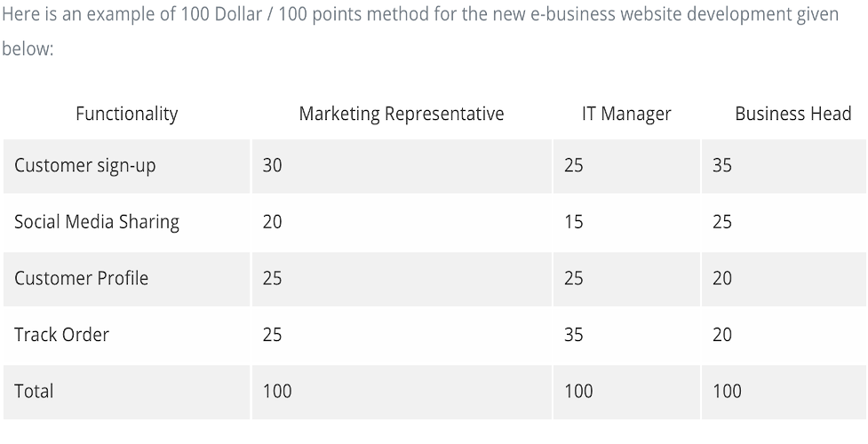Select the Social Media Sharing cell
Viewport: 868px width, 444px height.
coord(97,222)
